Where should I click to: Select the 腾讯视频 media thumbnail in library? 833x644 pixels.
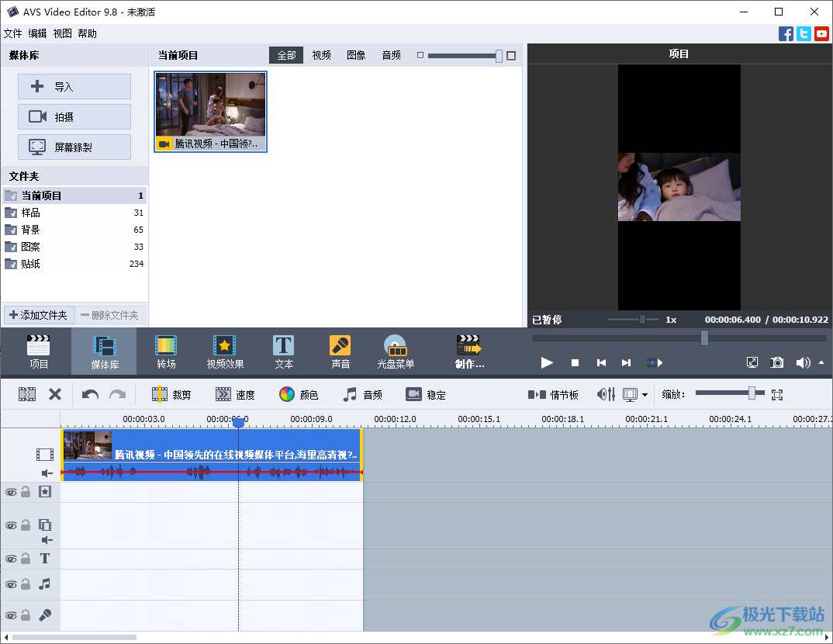coord(210,112)
